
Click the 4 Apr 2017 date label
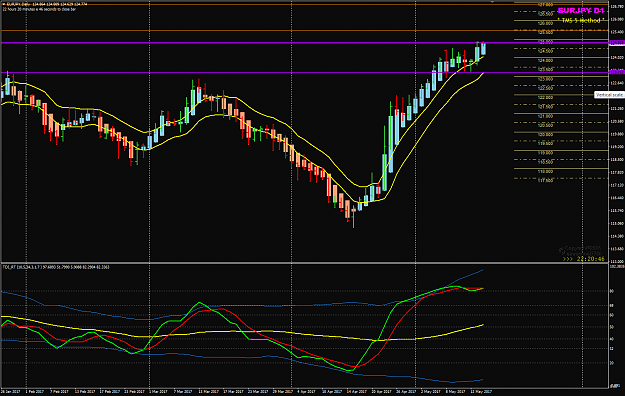click(x=307, y=392)
